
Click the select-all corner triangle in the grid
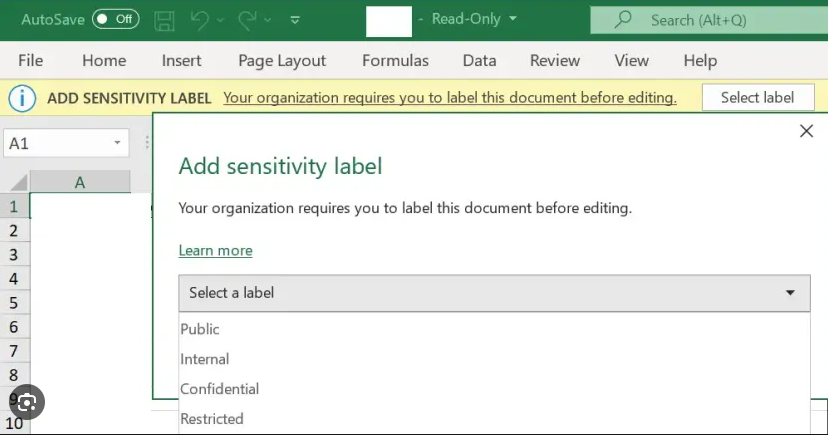coord(18,183)
